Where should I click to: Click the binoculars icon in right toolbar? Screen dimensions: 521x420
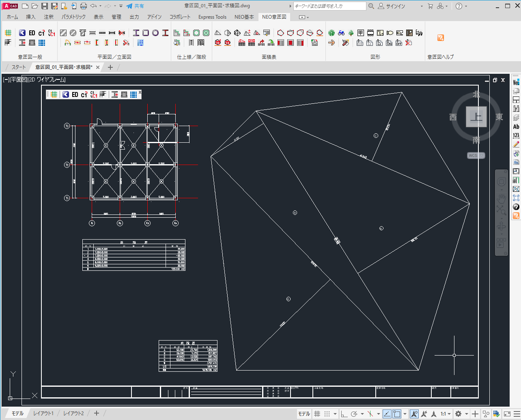click(x=516, y=109)
